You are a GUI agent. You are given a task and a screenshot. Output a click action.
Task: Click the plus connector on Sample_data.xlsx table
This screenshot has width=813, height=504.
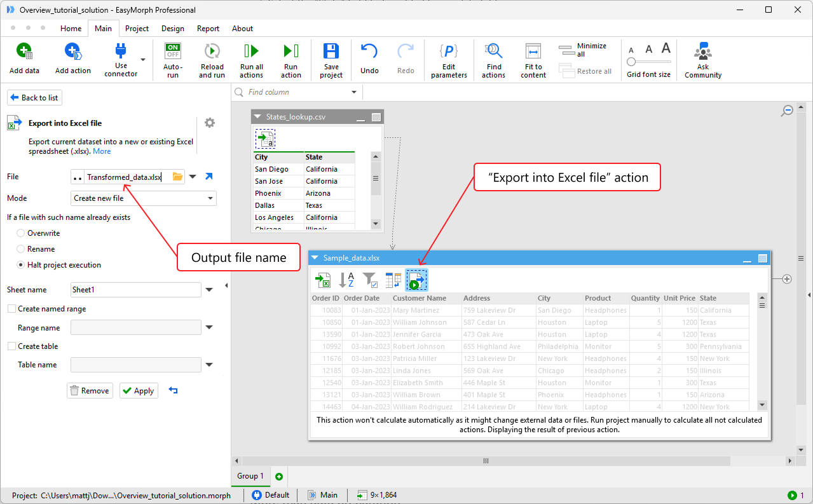787,279
